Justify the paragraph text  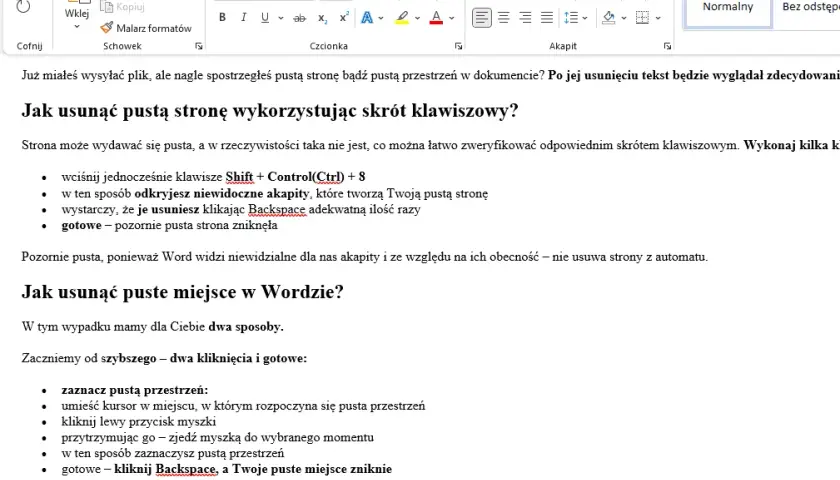(546, 18)
